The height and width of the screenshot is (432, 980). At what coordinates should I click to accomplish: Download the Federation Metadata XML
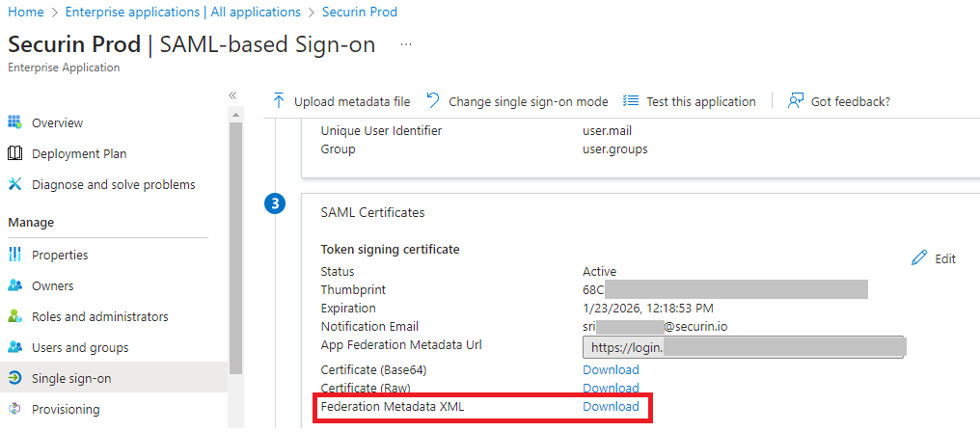point(611,406)
